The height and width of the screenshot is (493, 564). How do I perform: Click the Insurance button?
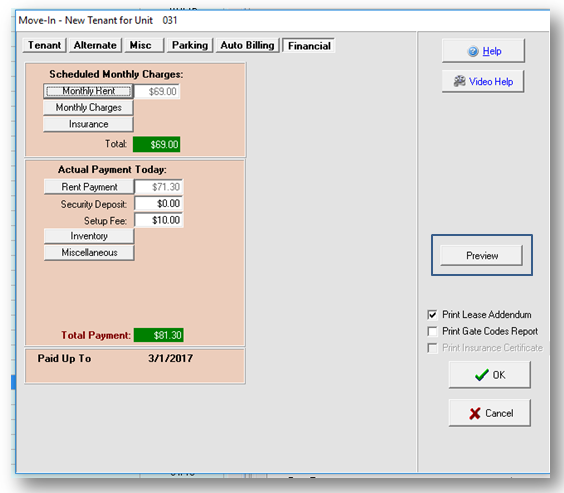(88, 124)
